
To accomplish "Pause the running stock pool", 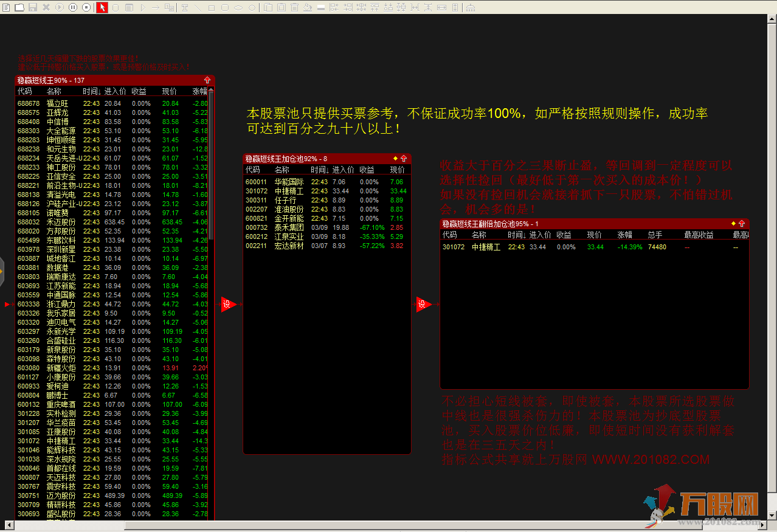I will click(x=73, y=7).
